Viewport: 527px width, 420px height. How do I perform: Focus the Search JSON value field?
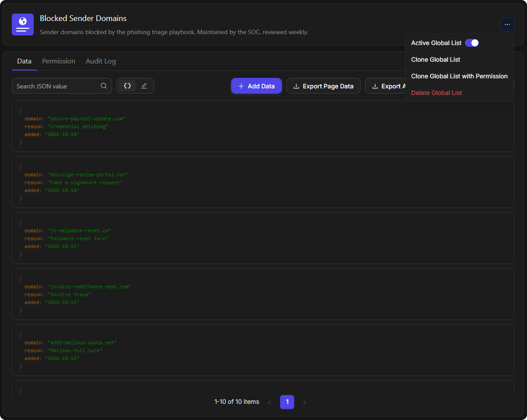tap(62, 86)
